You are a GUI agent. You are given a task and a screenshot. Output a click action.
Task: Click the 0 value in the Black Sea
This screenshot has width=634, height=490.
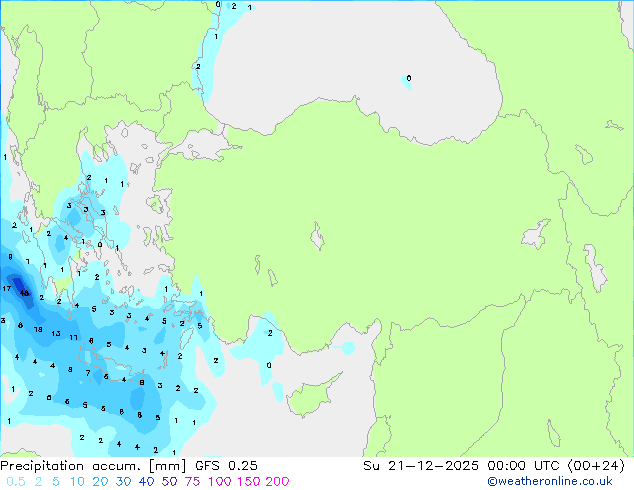[409, 78]
